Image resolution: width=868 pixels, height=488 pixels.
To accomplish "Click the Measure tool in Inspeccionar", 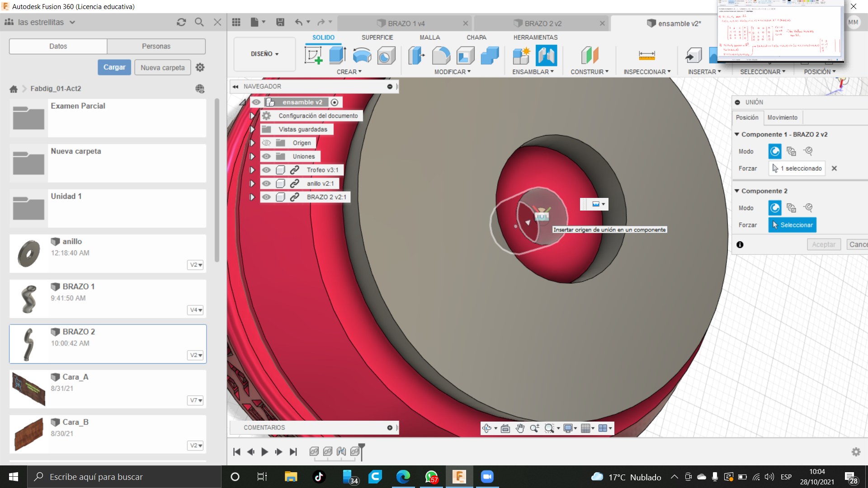I will (x=646, y=56).
